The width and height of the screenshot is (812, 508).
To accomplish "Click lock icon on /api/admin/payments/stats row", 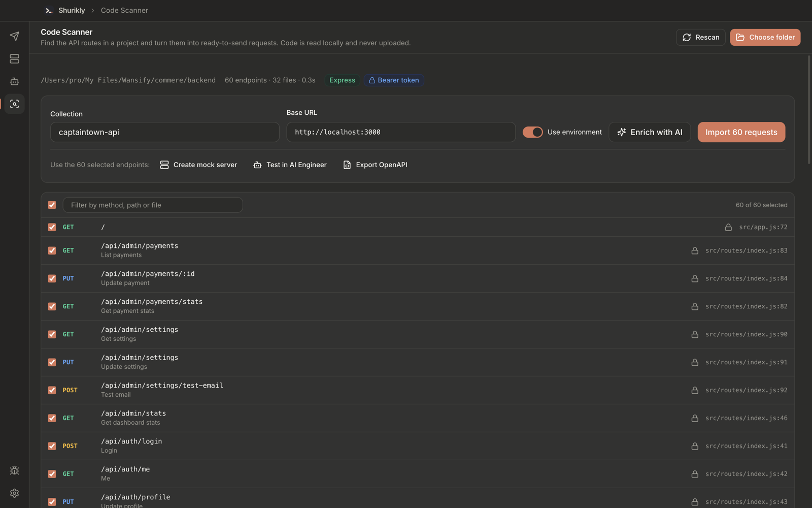I will pyautogui.click(x=695, y=306).
